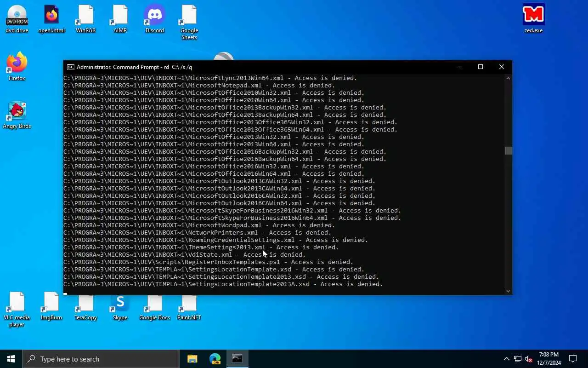Click the SettingsLocationTemplate2013A.xsd output line
The image size is (588, 368).
pyautogui.click(x=223, y=284)
